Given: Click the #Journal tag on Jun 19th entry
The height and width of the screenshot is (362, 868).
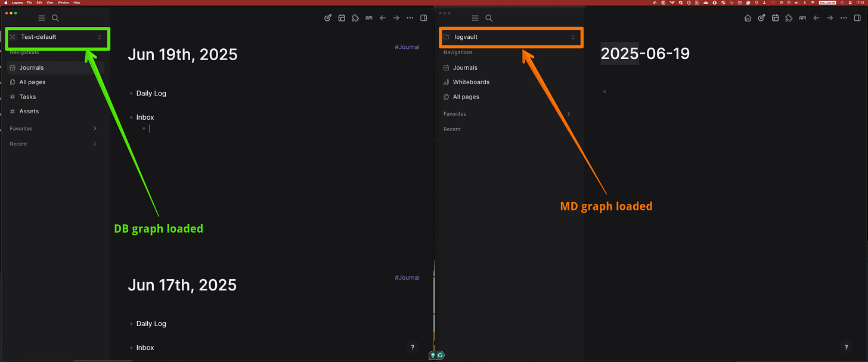Looking at the screenshot, I should (x=407, y=47).
